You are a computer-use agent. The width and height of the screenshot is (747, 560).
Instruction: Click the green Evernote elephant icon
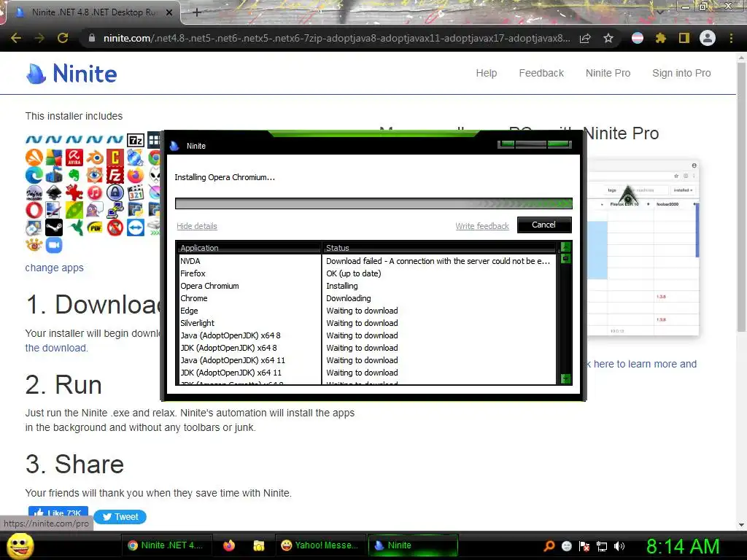point(74,175)
